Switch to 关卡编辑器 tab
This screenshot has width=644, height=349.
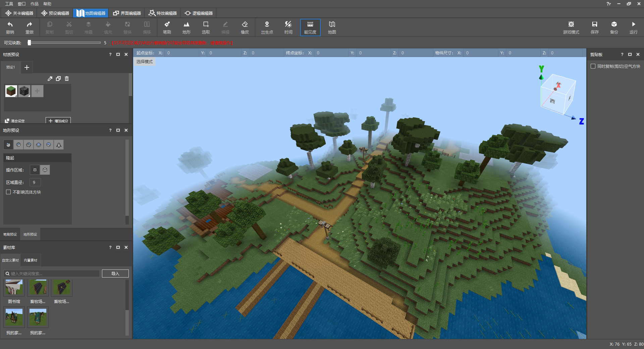click(x=19, y=13)
